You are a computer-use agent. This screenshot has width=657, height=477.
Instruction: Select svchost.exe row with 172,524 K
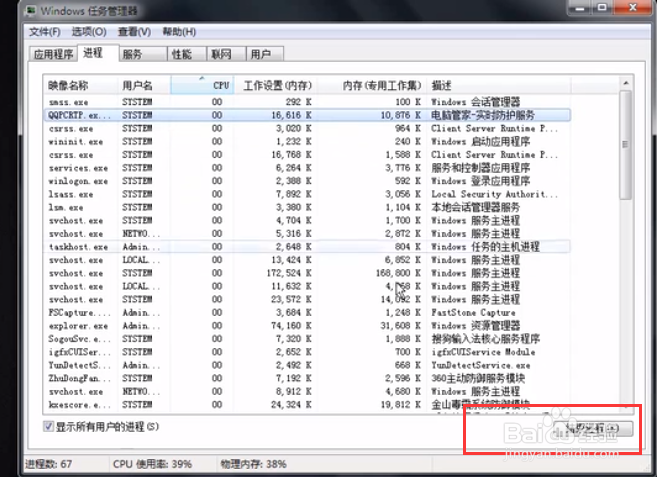pyautogui.click(x=306, y=273)
